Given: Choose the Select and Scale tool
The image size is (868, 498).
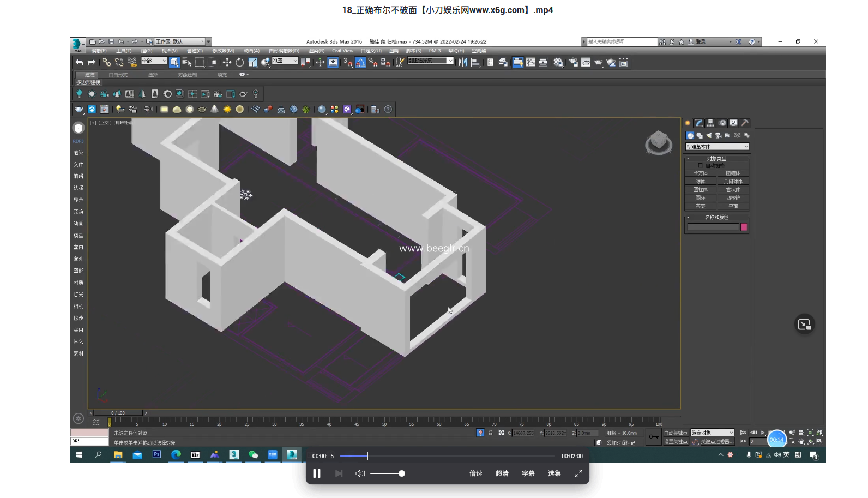Looking at the screenshot, I should (x=252, y=62).
